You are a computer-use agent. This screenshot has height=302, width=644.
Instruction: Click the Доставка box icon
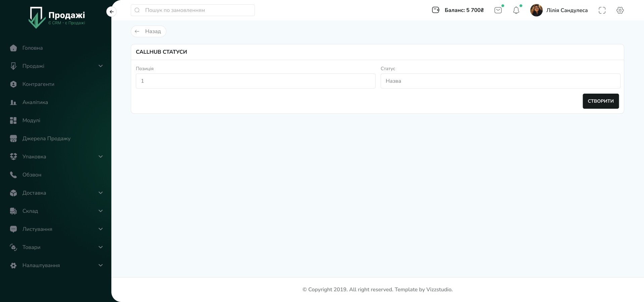pos(13,193)
